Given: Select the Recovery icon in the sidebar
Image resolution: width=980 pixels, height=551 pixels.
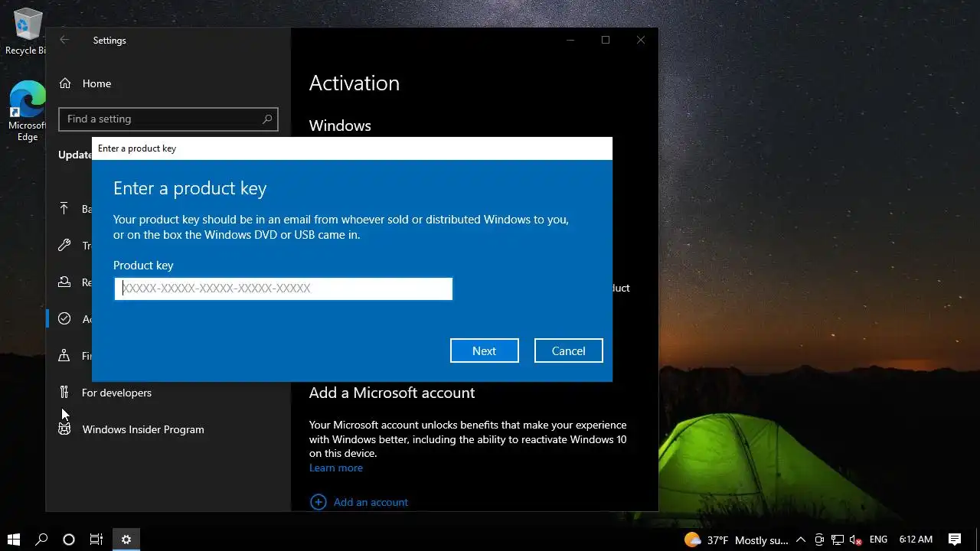Looking at the screenshot, I should [65, 282].
